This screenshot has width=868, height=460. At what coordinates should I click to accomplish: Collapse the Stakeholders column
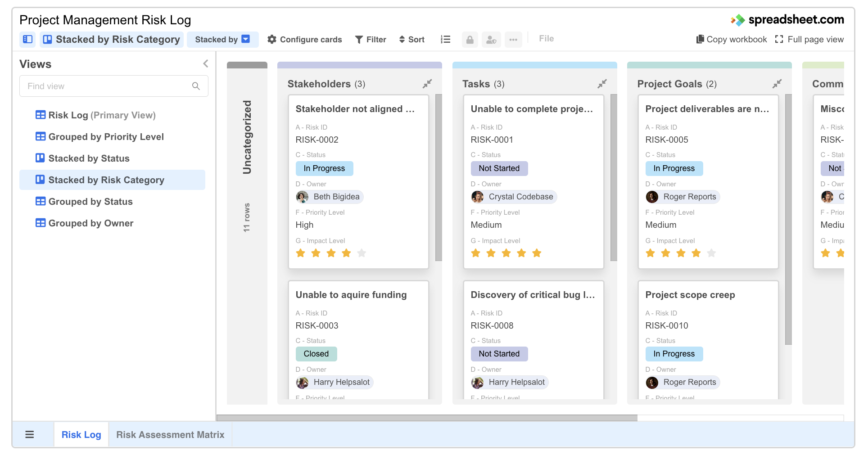[x=427, y=83]
